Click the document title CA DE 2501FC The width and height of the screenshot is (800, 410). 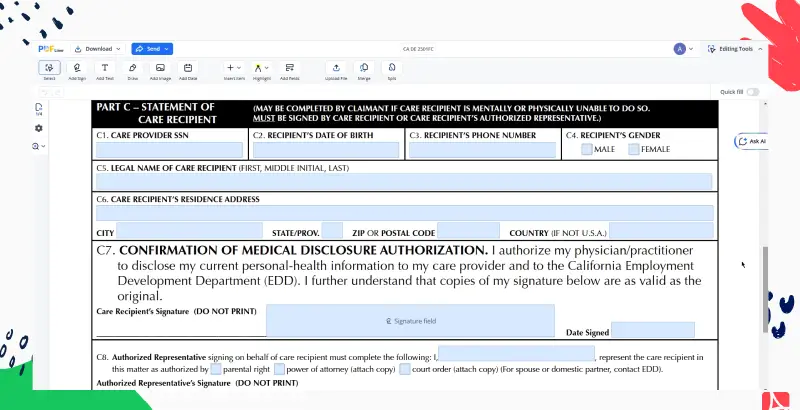pos(418,49)
